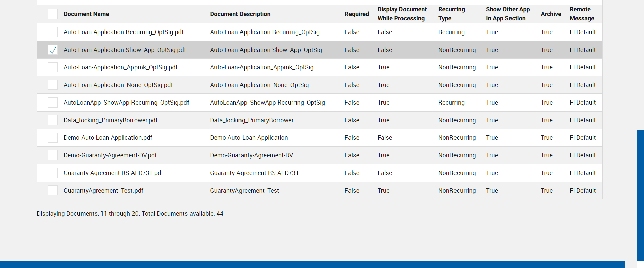Check the Demo-Auto-Loan-Application.pdf checkbox
This screenshot has width=644, height=268.
(x=53, y=138)
